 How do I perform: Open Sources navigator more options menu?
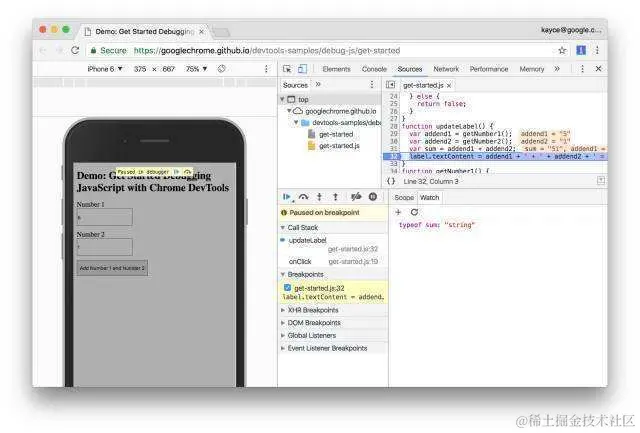coord(372,84)
